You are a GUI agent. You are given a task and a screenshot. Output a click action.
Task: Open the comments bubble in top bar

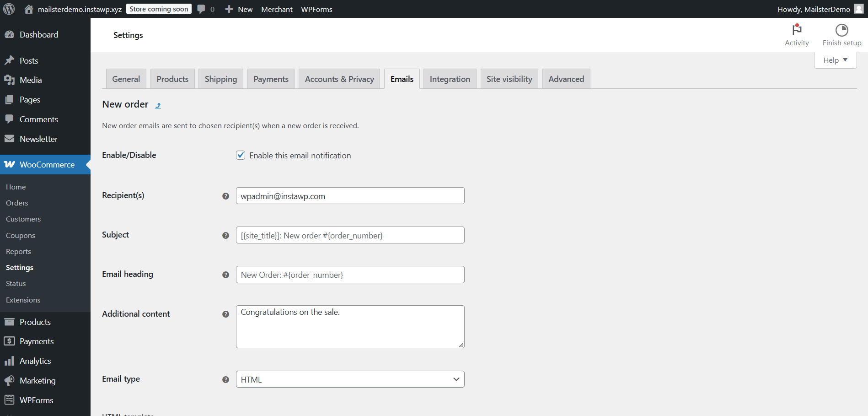click(x=201, y=9)
